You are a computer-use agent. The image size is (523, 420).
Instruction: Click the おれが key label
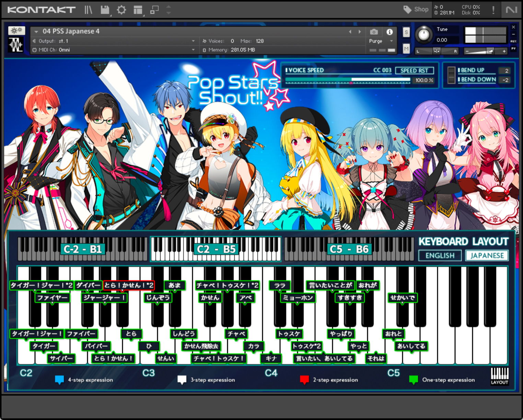[367, 285]
